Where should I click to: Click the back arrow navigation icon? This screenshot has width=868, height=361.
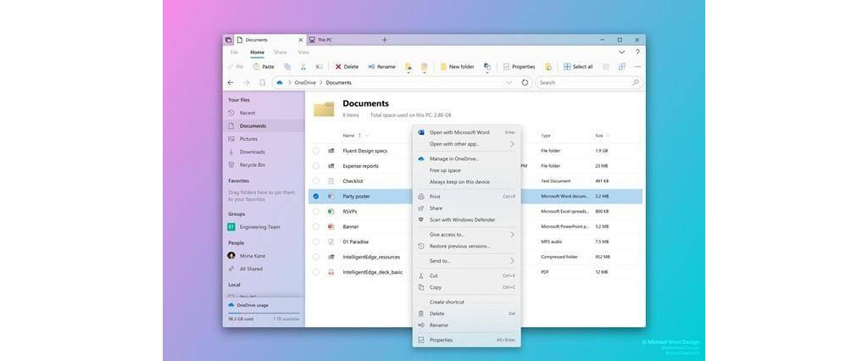point(231,82)
